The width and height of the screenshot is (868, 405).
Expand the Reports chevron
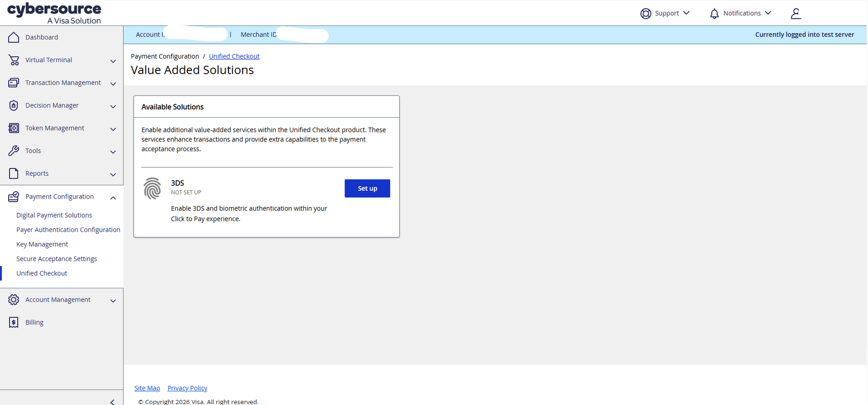(113, 175)
